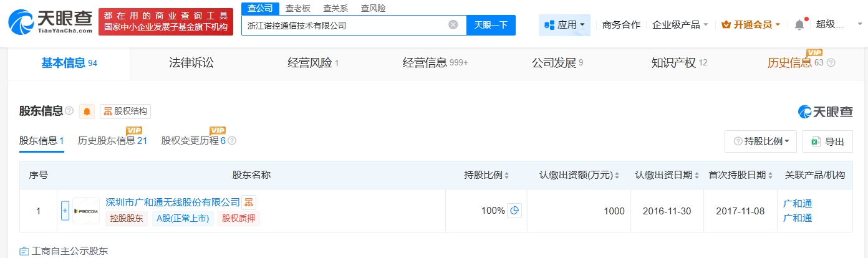Open notifications bell in the top bar
868x258 pixels.
[x=799, y=25]
